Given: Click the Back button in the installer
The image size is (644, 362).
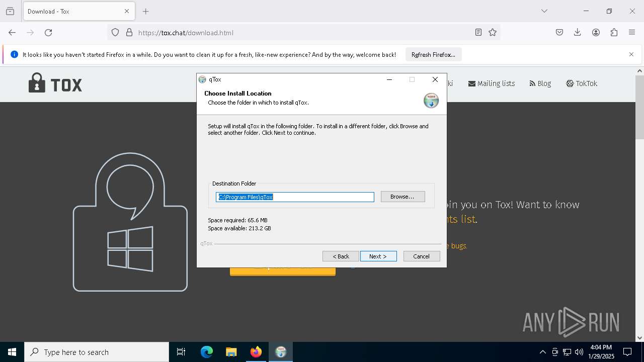Looking at the screenshot, I should click(x=341, y=256).
